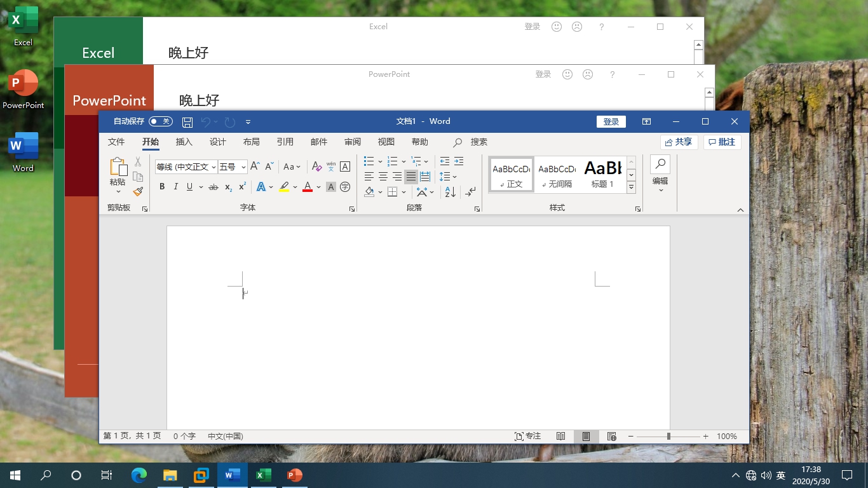Click the Sort A-Z icon
Image resolution: width=868 pixels, height=488 pixels.
tap(450, 191)
